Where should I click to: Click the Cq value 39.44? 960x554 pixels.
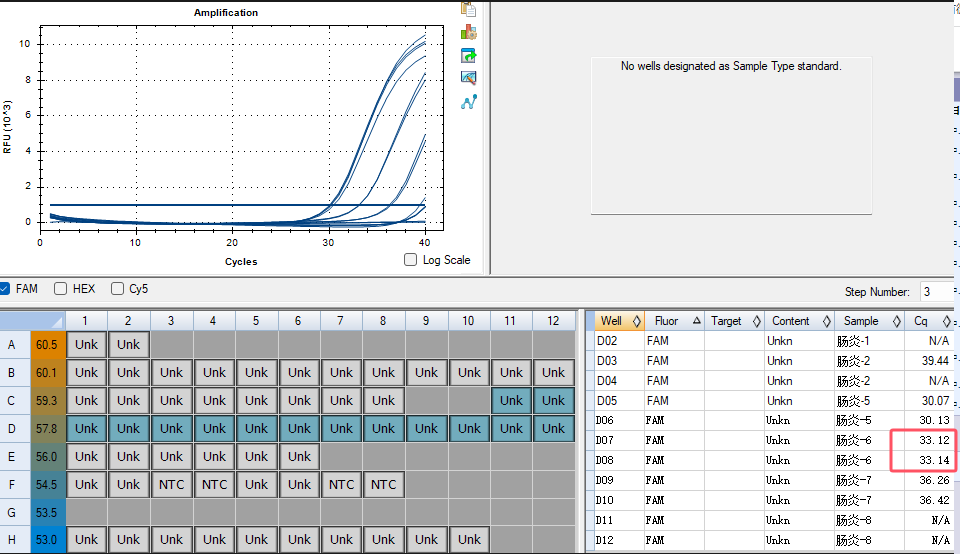coord(935,361)
